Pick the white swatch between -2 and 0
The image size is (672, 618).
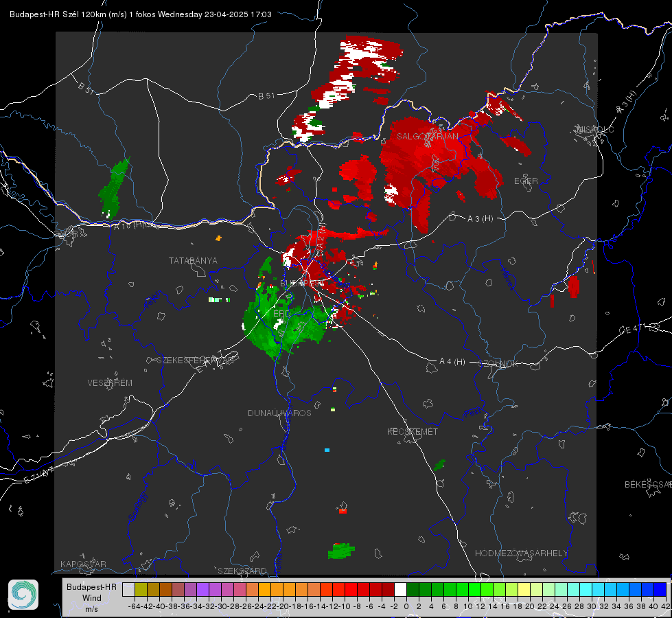400,589
